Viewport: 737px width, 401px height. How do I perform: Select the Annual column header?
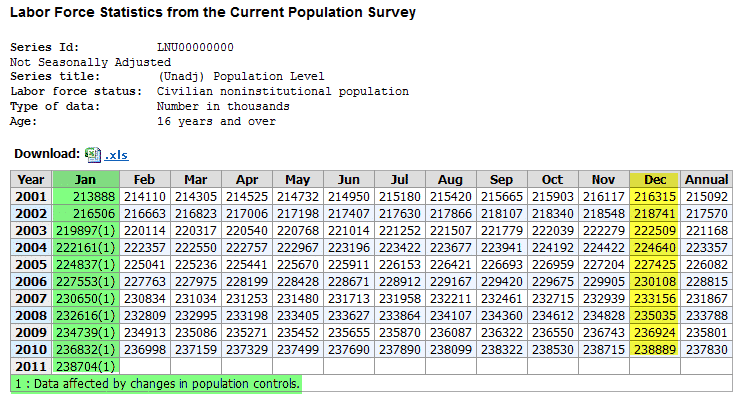click(x=706, y=179)
